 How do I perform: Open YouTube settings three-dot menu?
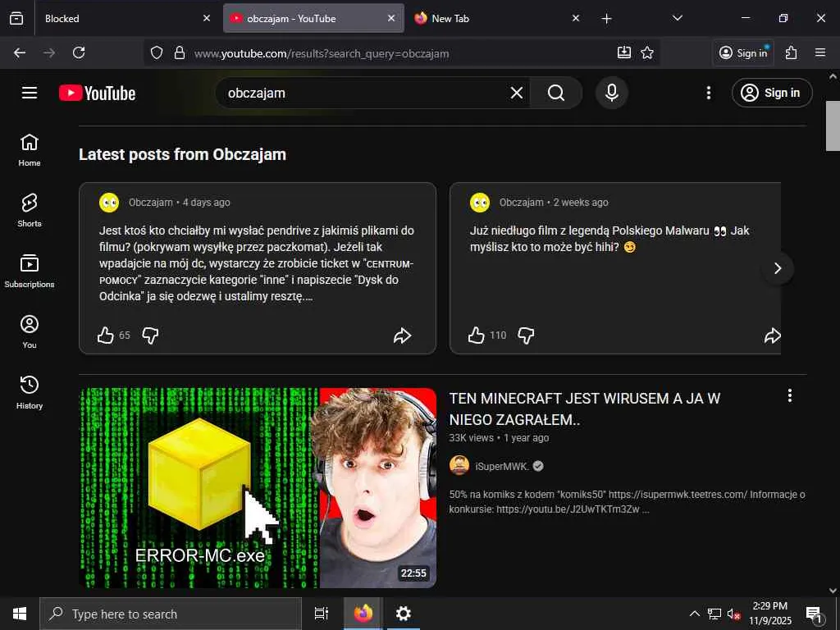pyautogui.click(x=708, y=94)
